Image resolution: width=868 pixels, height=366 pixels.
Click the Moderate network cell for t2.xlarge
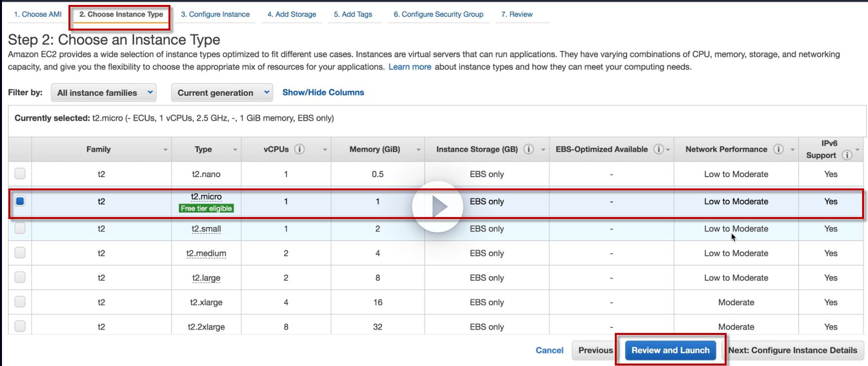[x=736, y=302]
